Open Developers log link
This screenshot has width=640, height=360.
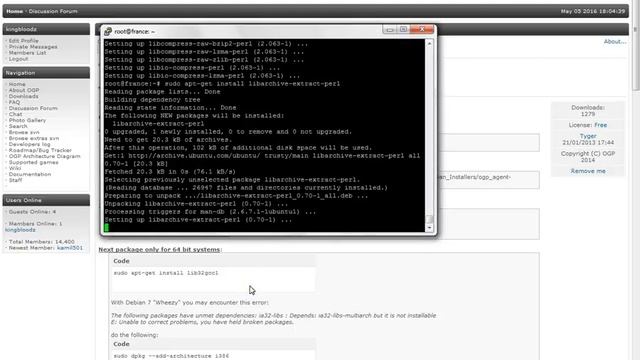[29, 144]
